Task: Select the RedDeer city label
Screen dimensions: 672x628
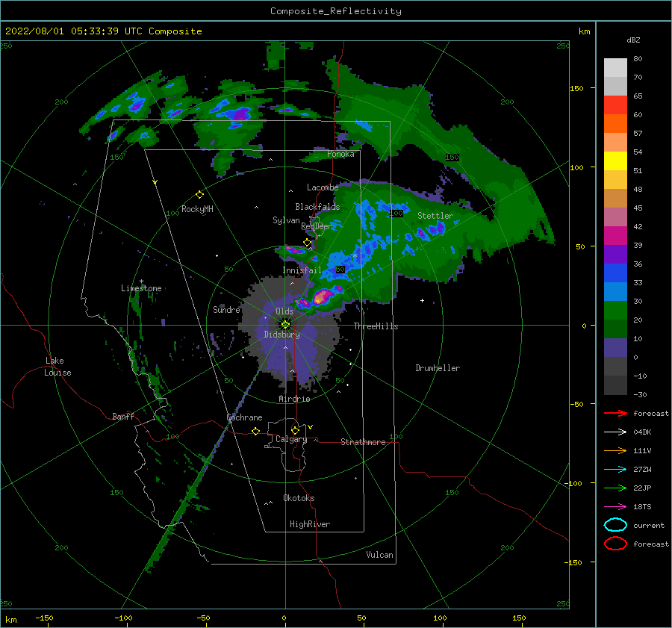Action: click(x=317, y=226)
